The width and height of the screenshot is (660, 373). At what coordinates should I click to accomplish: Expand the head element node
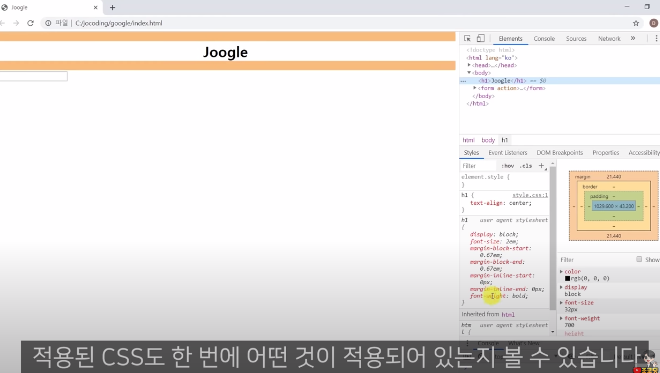(469, 65)
